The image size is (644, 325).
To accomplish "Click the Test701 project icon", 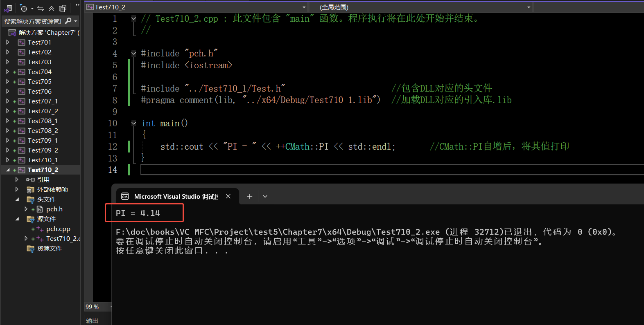I will 22,43.
